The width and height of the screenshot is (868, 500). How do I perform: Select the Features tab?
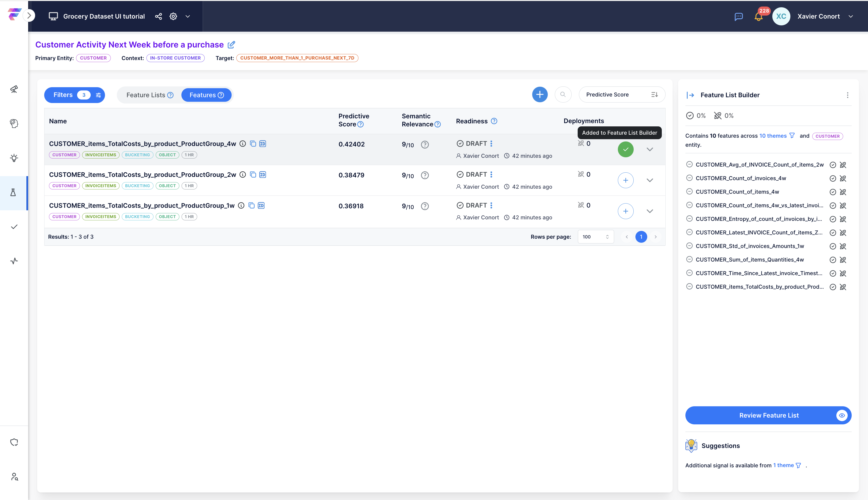point(206,95)
